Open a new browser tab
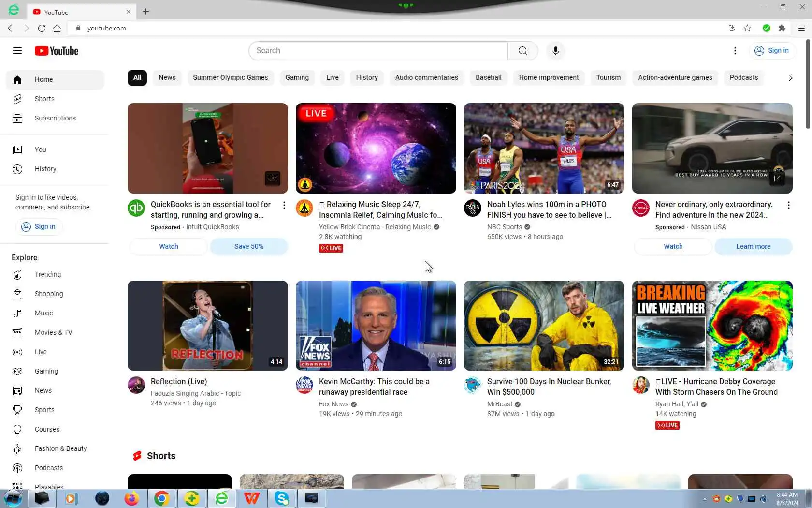The width and height of the screenshot is (812, 508). 145,12
